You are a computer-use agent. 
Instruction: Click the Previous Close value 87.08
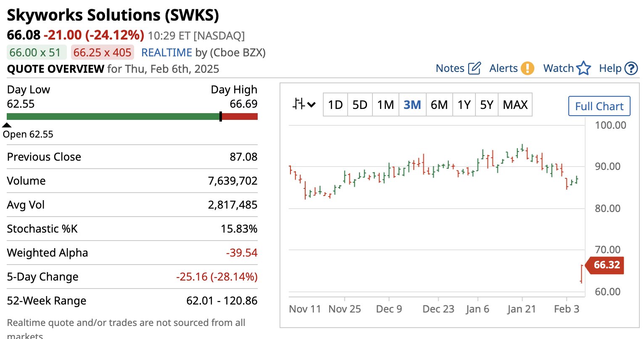tap(243, 157)
